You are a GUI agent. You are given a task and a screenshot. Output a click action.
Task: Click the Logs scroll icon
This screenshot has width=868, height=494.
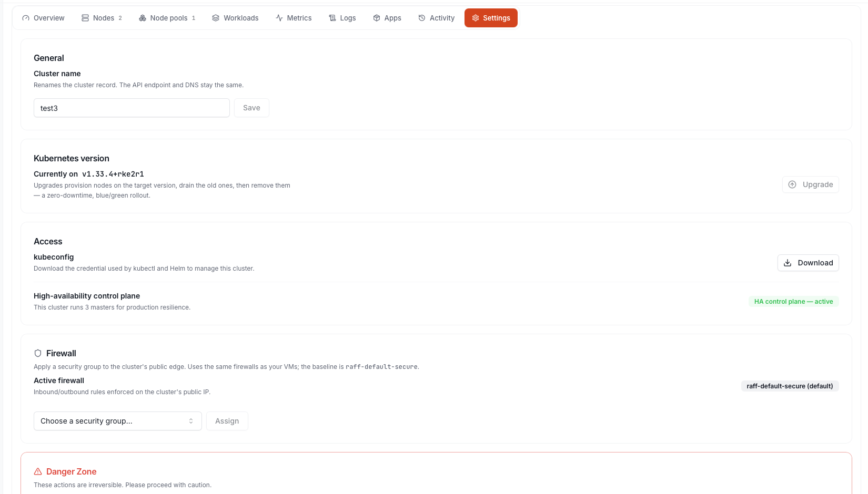pos(332,18)
